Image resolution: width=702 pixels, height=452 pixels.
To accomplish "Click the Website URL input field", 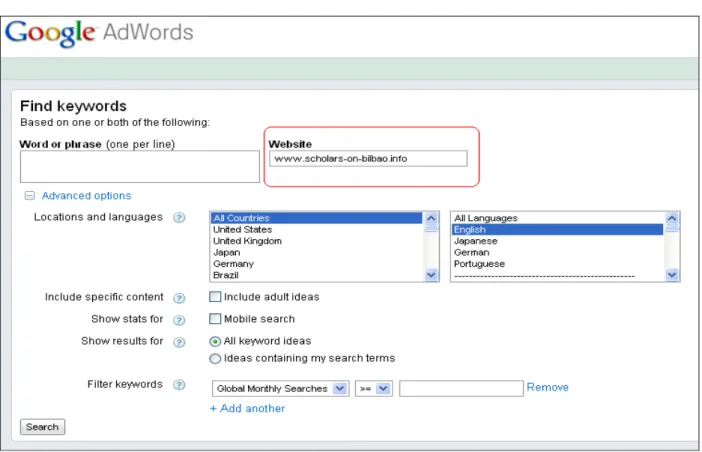I will [368, 158].
